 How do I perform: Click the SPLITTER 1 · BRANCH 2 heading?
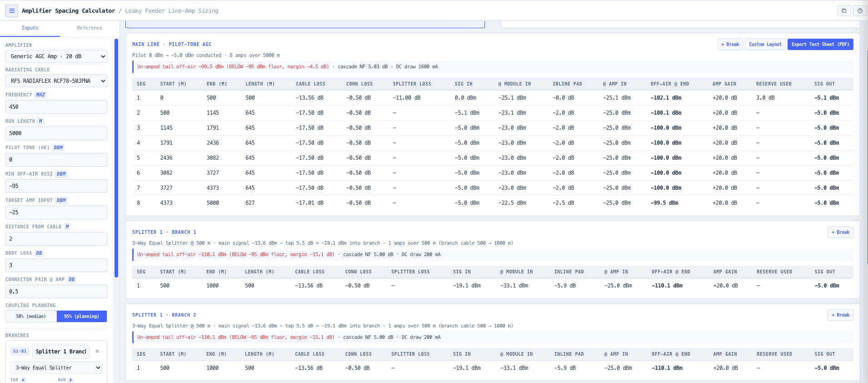[164, 315]
